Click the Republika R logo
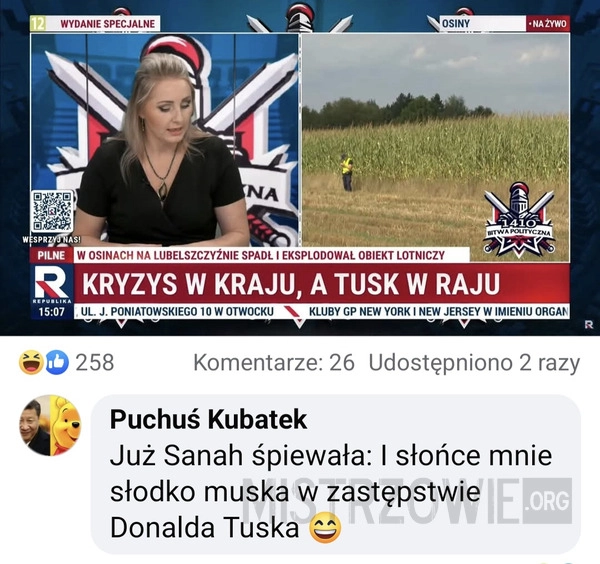 pyautogui.click(x=52, y=284)
